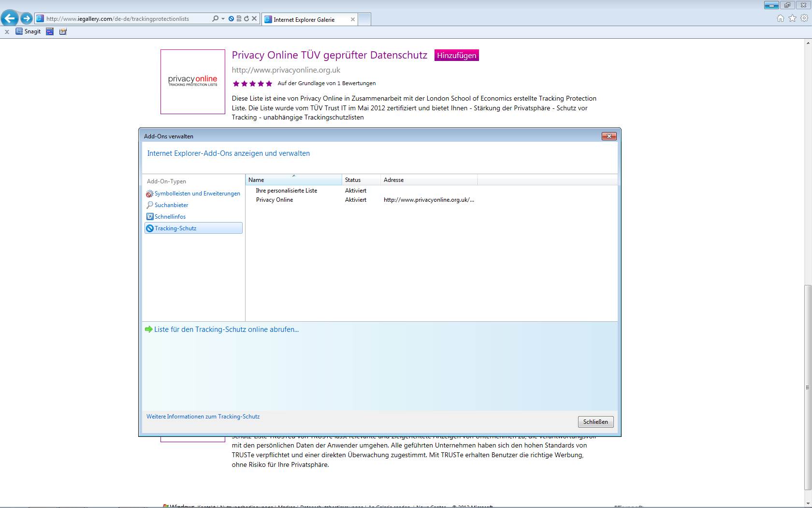The image size is (812, 508).
Task: Click the Snagit toolbar button
Action: pos(28,31)
